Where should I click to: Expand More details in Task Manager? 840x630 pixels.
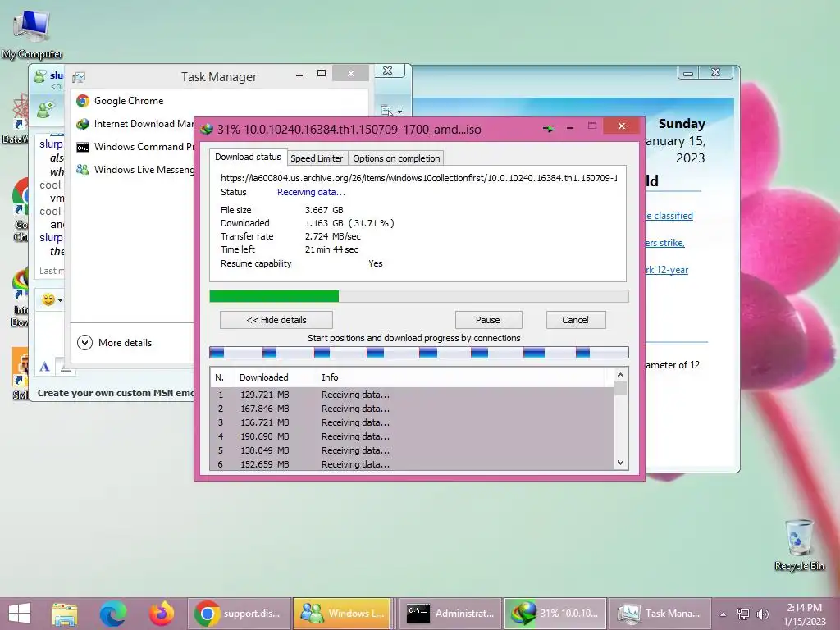coord(115,342)
